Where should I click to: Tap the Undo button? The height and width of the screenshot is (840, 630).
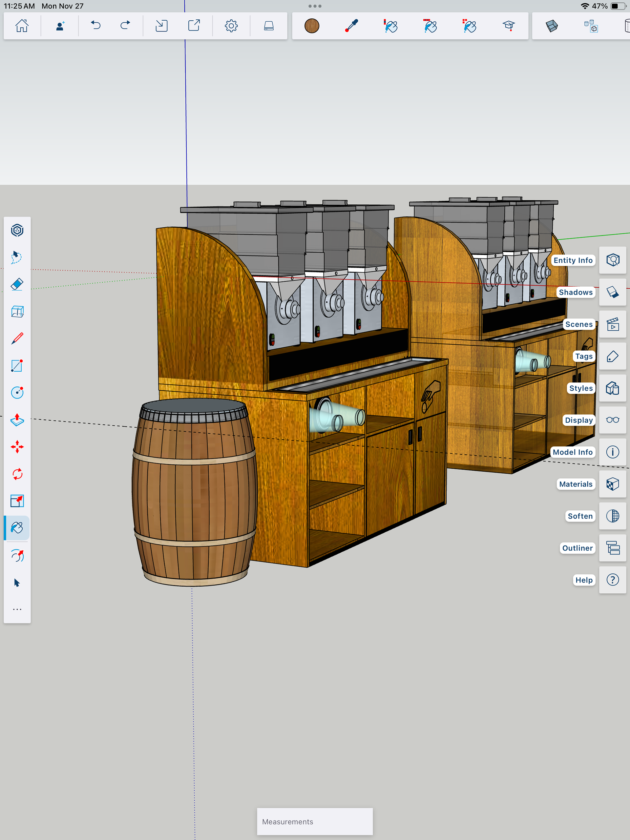[x=96, y=26]
